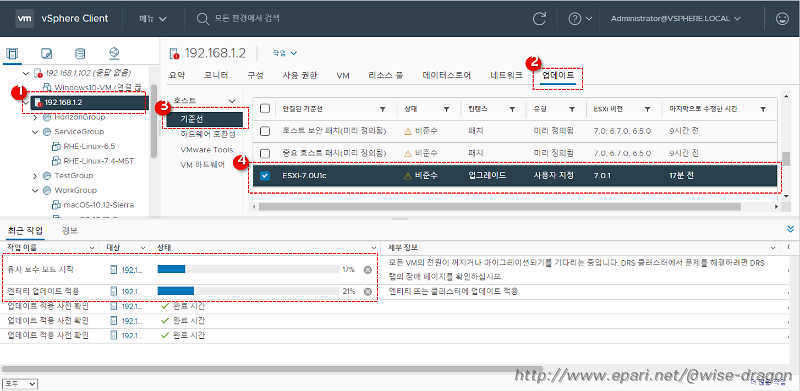The image size is (800, 391).
Task: Click the VMware vm logo
Action: (x=25, y=18)
